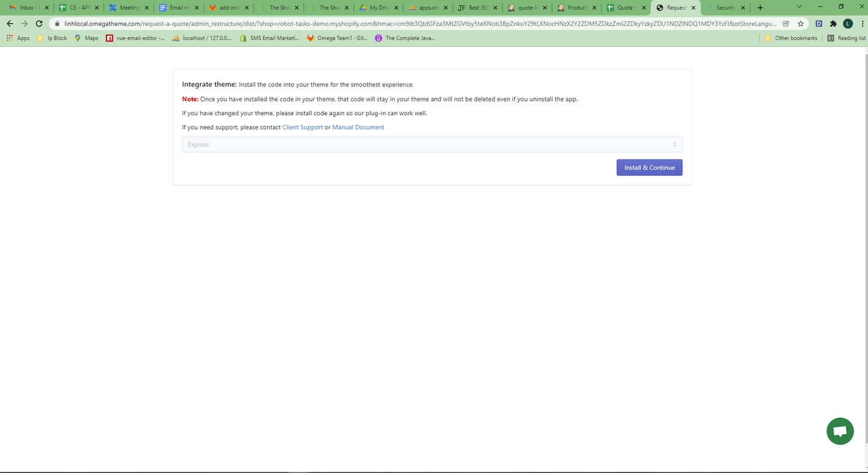Click the Install & Continue button
Viewport: 868px width, 473px height.
pyautogui.click(x=649, y=167)
